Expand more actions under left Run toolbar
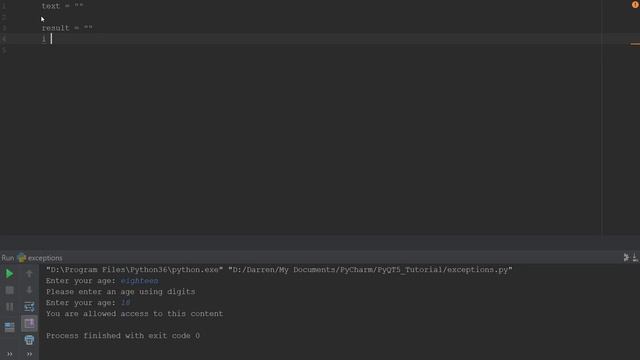 pyautogui.click(x=9, y=354)
